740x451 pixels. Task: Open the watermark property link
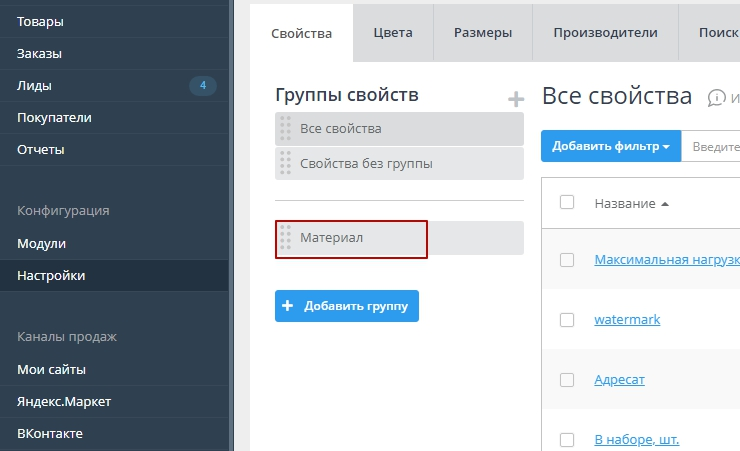click(627, 320)
